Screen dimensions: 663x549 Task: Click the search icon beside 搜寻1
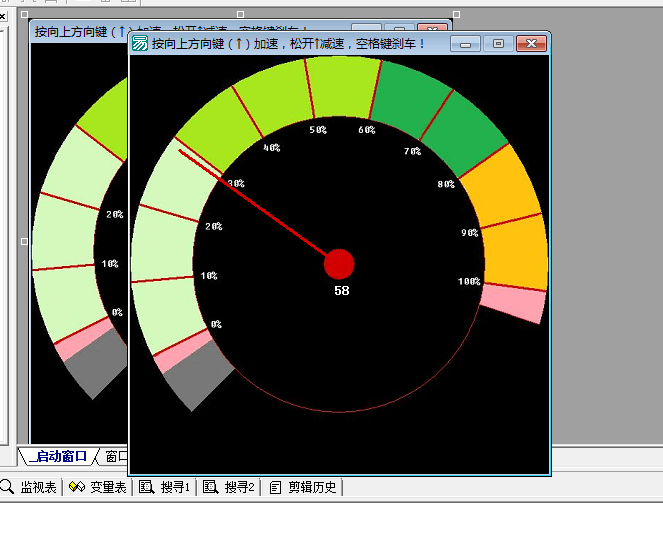pyautogui.click(x=146, y=487)
